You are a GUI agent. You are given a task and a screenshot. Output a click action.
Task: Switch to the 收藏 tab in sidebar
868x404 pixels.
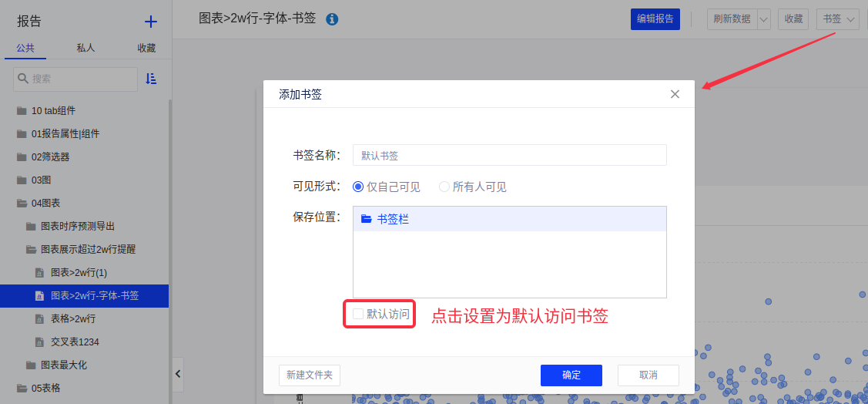point(146,48)
